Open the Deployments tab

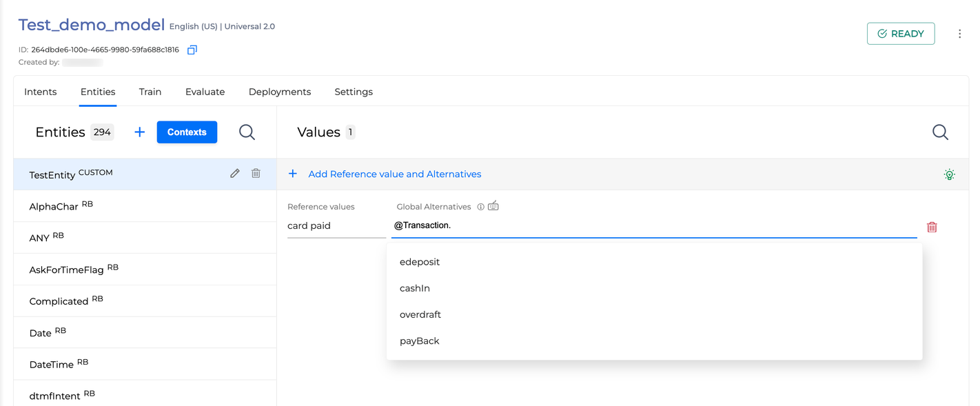279,91
